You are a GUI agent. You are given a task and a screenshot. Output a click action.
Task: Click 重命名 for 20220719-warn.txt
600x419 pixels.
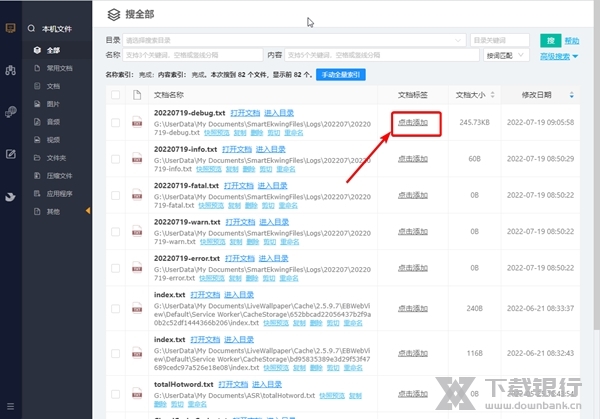290,242
